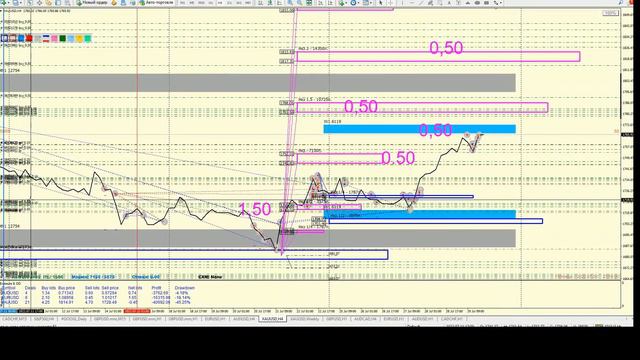Click the Tile Windows toolbar icon

[x=309, y=2]
